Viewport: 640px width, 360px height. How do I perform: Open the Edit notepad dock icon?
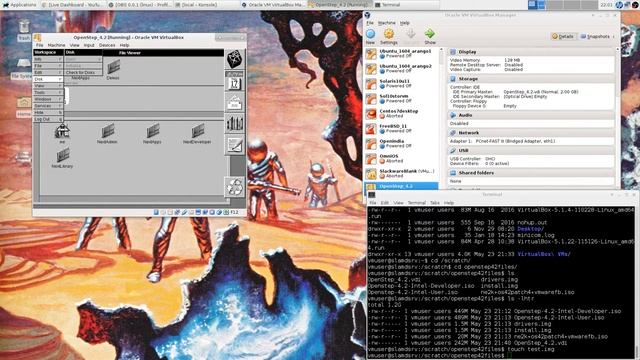(x=235, y=145)
